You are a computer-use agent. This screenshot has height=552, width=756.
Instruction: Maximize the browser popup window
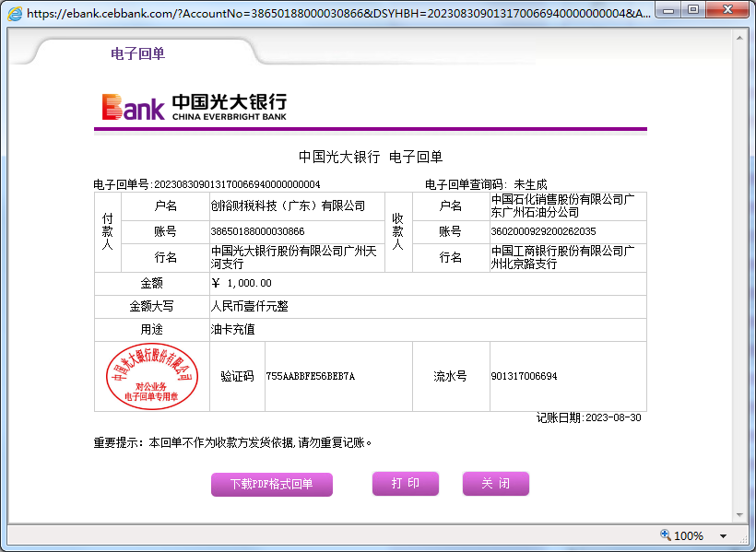click(692, 9)
